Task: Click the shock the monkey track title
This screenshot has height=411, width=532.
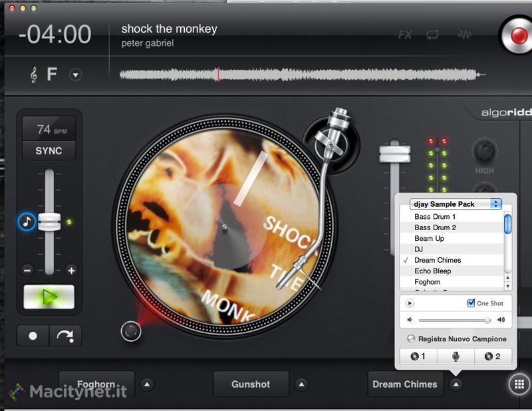Action: (170, 29)
